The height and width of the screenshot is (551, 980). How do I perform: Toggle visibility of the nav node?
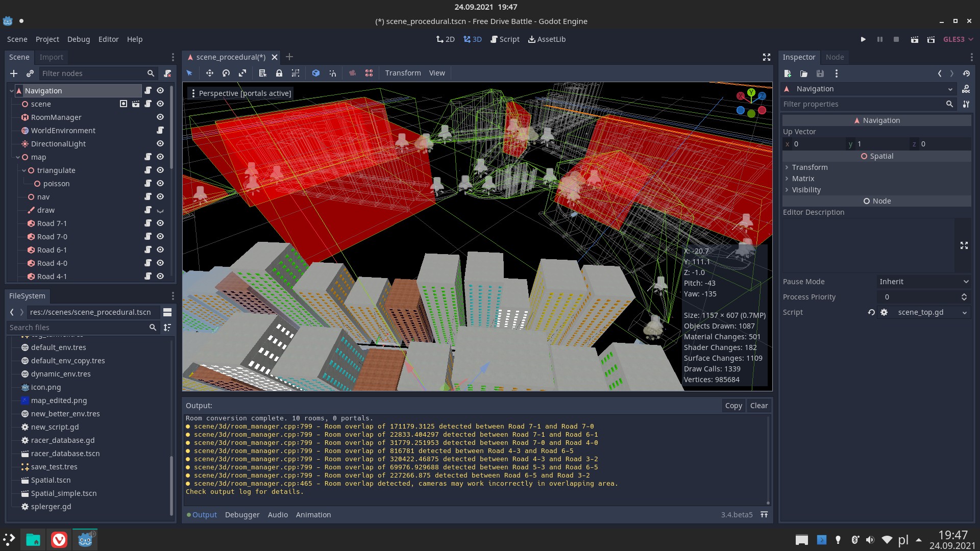coord(160,197)
